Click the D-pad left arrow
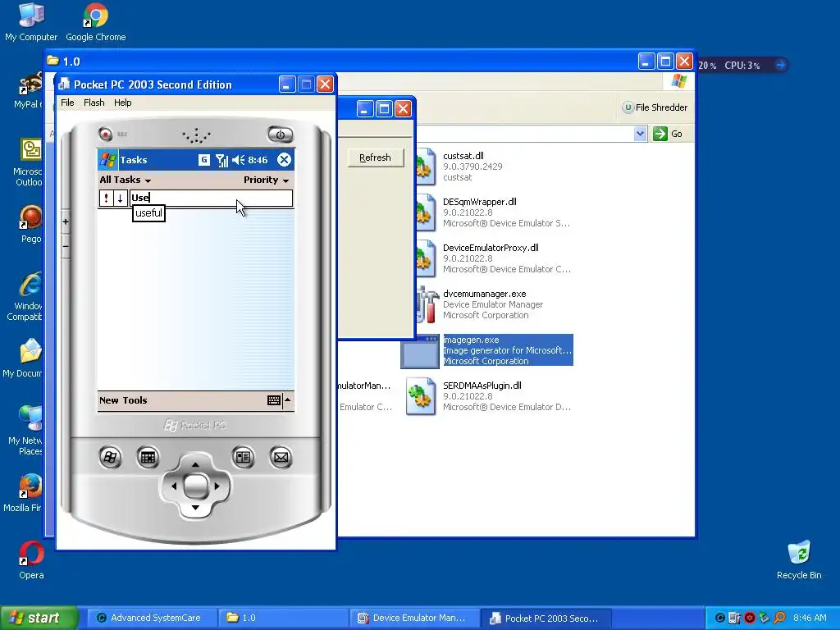The width and height of the screenshot is (840, 630). [x=174, y=486]
